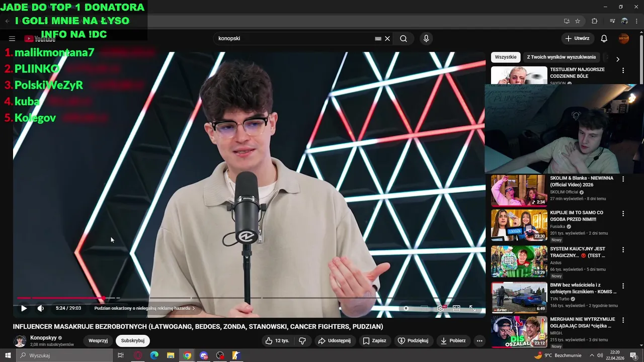Open options for 'MERGHANI NIE WYTRZYMUJE' video
Image resolution: width=644 pixels, height=362 pixels.
click(623, 320)
